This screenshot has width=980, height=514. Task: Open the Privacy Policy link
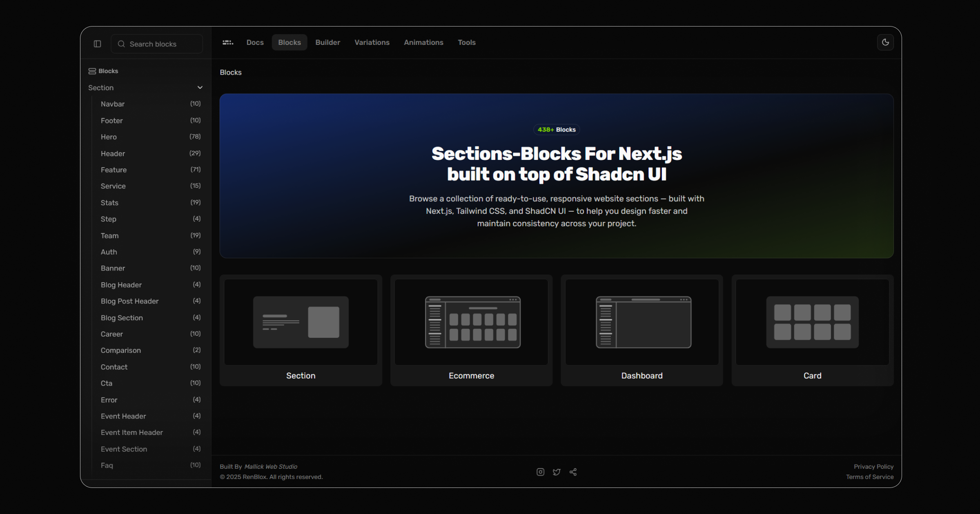click(873, 466)
